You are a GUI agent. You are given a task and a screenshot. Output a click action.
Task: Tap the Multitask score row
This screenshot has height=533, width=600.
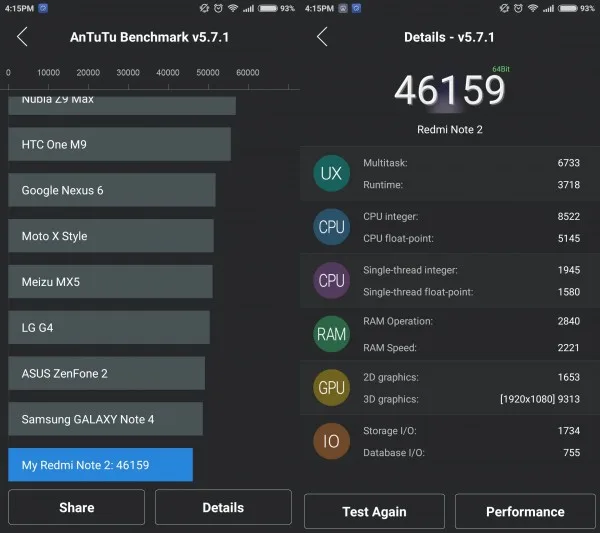[x=471, y=163]
